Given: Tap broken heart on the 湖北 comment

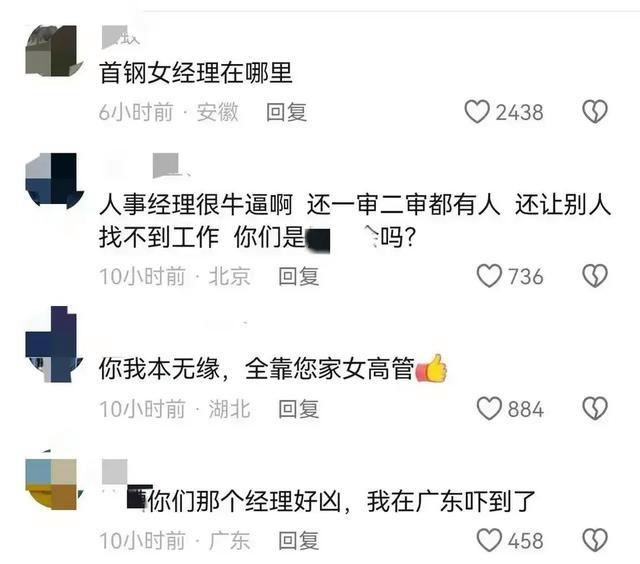Looking at the screenshot, I should 595,408.
